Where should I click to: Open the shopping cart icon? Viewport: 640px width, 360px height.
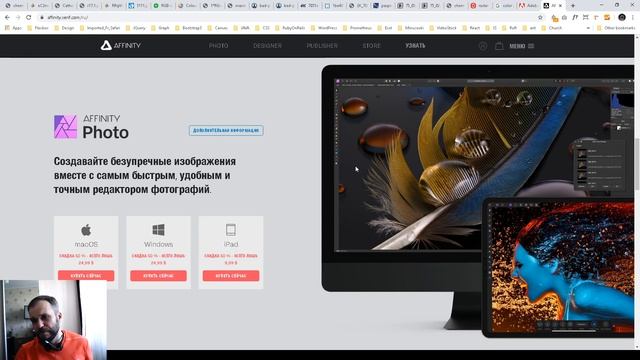(x=499, y=46)
